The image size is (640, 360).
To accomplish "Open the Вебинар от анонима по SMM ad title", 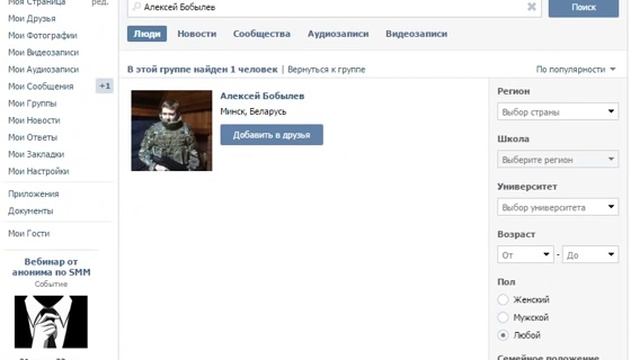I will coord(51,267).
